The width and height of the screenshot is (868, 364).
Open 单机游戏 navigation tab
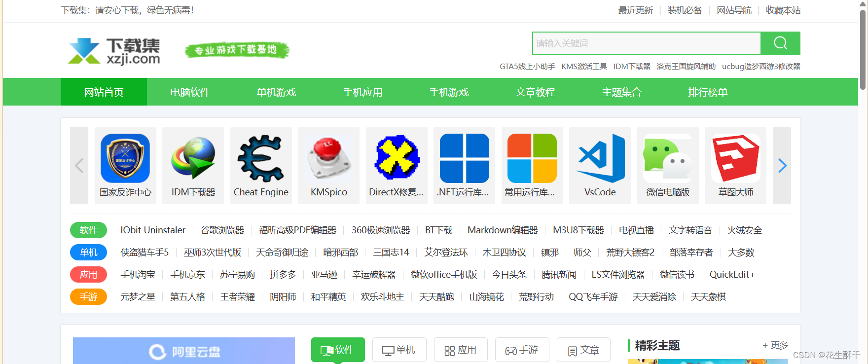click(x=276, y=92)
